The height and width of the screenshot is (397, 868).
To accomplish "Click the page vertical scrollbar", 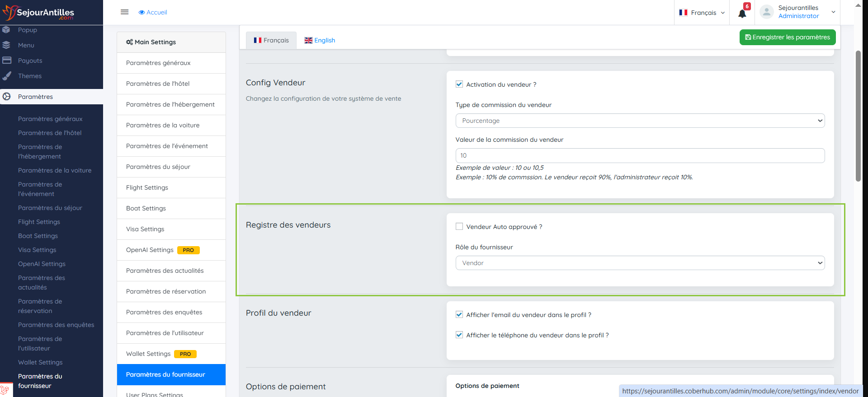I will tap(858, 117).
